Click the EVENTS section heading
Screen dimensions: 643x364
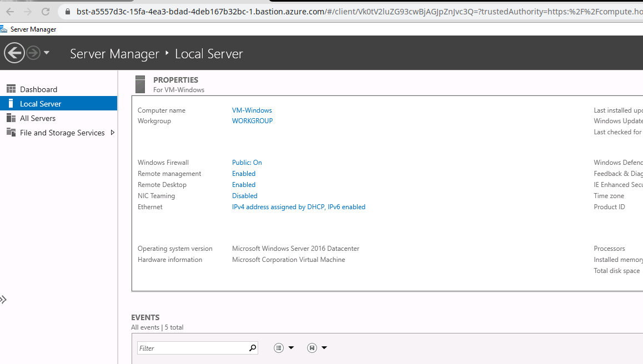tap(145, 318)
